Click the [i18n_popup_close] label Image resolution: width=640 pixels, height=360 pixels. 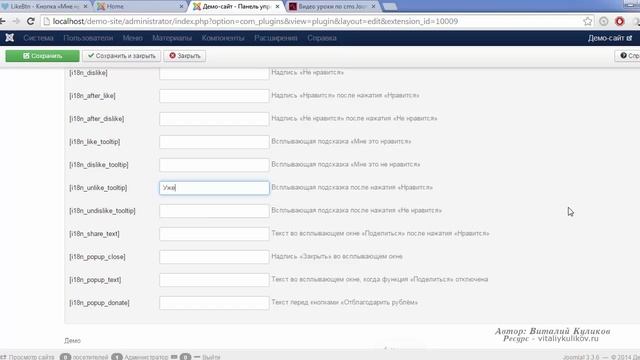(x=97, y=257)
